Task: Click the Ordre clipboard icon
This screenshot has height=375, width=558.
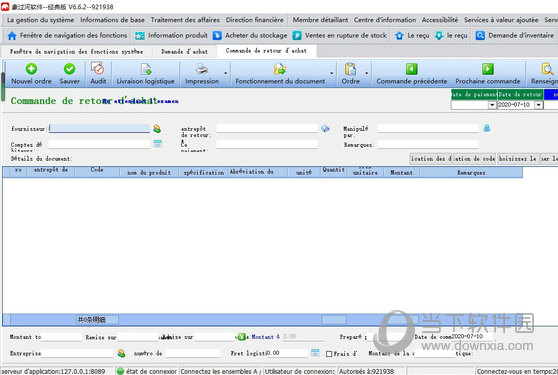Action: tap(351, 69)
